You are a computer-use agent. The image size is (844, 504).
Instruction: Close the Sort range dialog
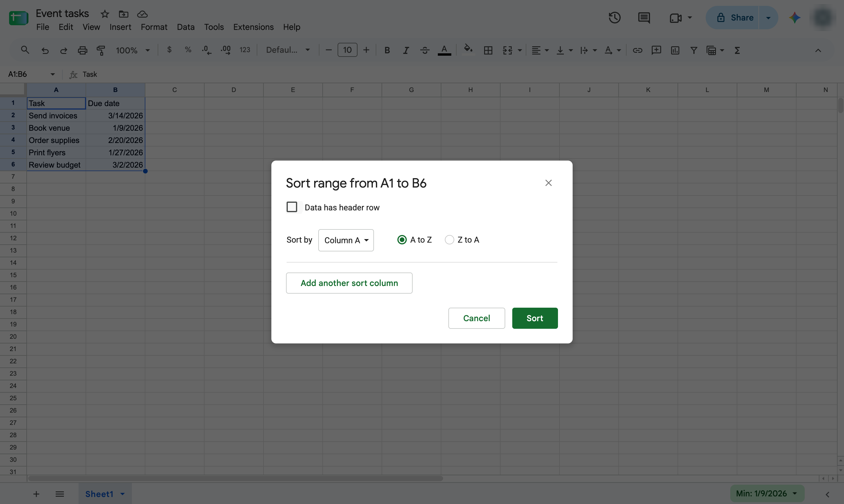point(548,183)
